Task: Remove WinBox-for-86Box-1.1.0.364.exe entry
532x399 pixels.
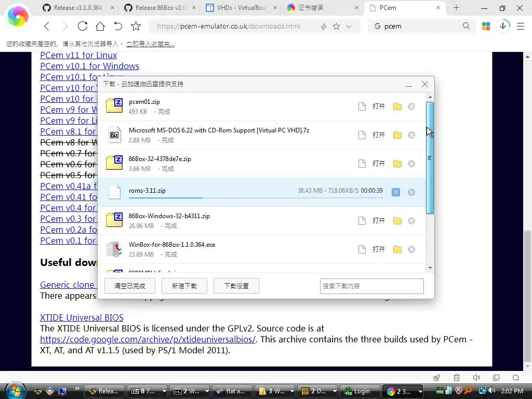Action: [411, 249]
